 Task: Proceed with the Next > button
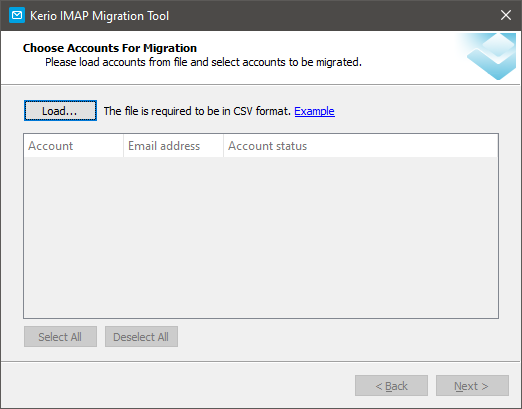point(472,386)
